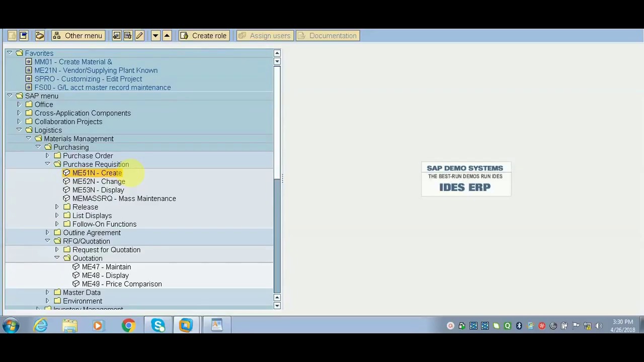Open Google Chrome from taskbar
The width and height of the screenshot is (644, 362).
(x=129, y=325)
